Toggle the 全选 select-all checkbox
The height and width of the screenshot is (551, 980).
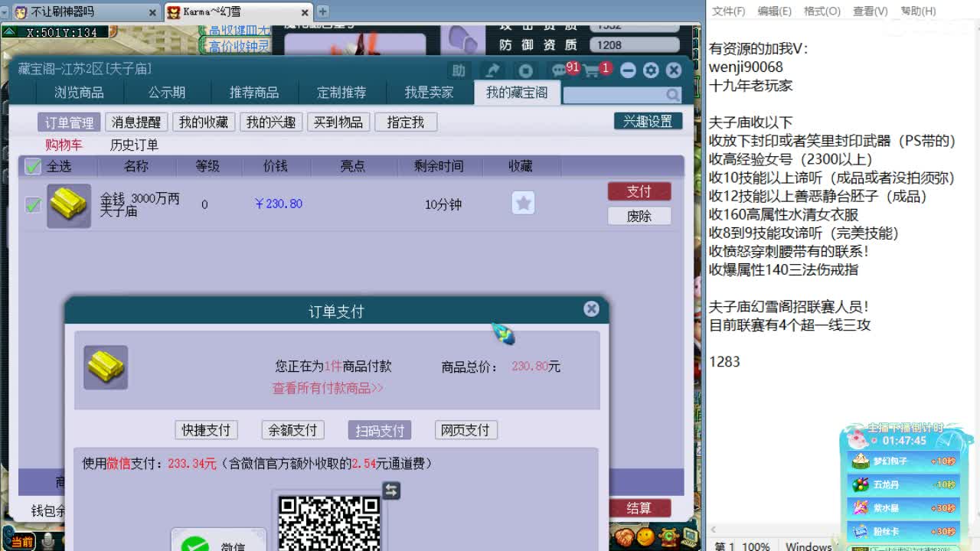click(x=33, y=166)
